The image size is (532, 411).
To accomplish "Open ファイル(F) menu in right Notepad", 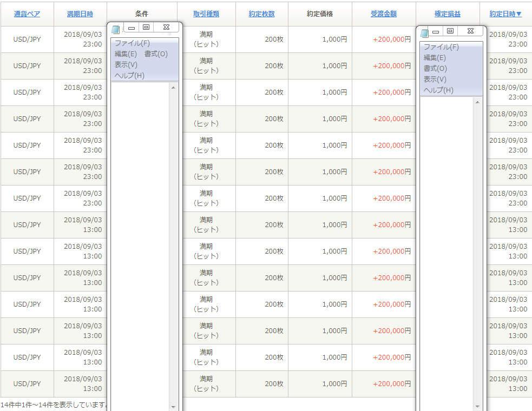I will click(x=442, y=47).
